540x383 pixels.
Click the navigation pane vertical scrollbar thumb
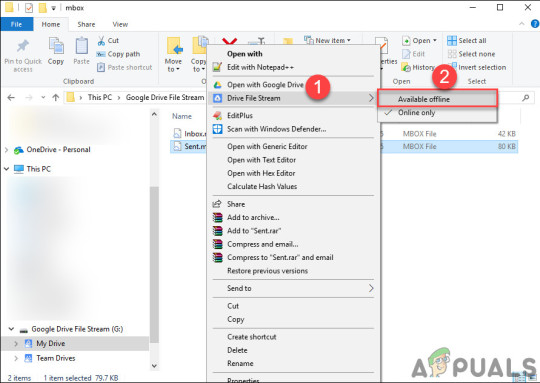click(154, 265)
